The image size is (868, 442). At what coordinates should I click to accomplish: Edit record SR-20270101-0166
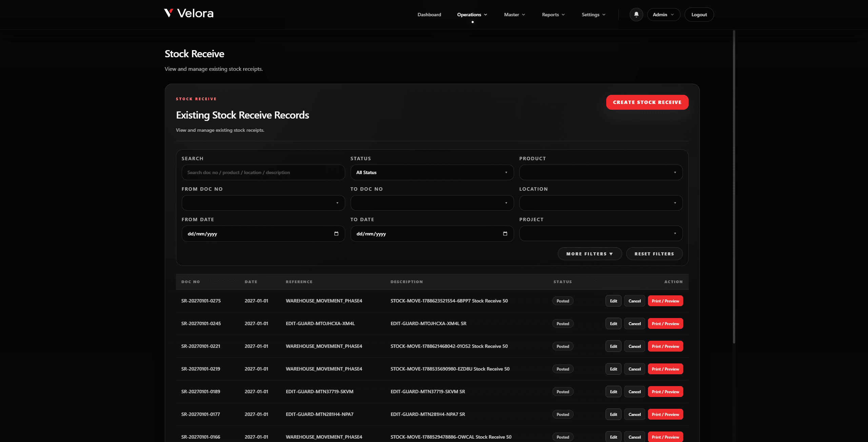coord(613,437)
